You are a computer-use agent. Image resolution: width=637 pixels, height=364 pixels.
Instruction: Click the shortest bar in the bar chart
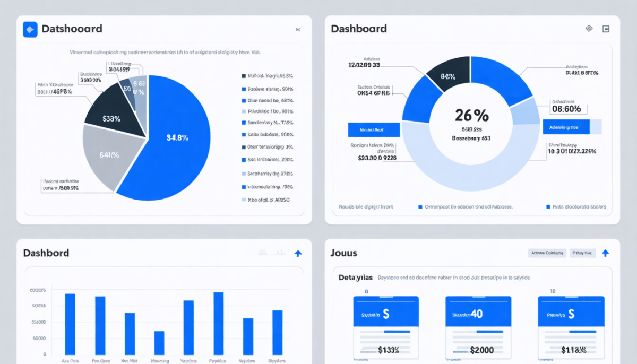(x=159, y=343)
